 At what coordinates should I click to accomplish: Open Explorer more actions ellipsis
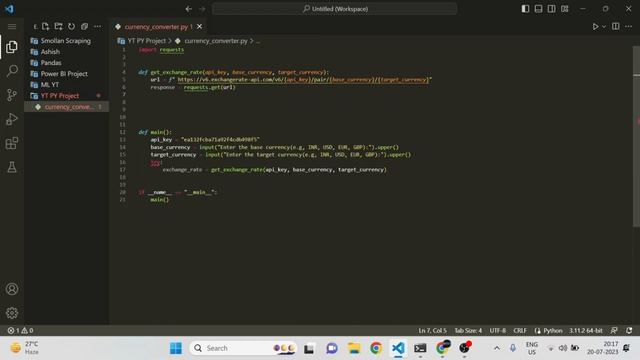98,27
